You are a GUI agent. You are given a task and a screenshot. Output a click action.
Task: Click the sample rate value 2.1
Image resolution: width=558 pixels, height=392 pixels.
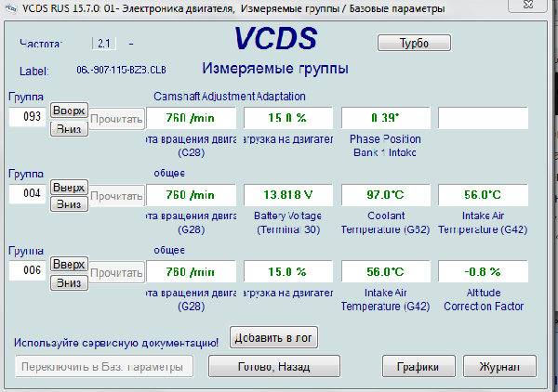(104, 44)
